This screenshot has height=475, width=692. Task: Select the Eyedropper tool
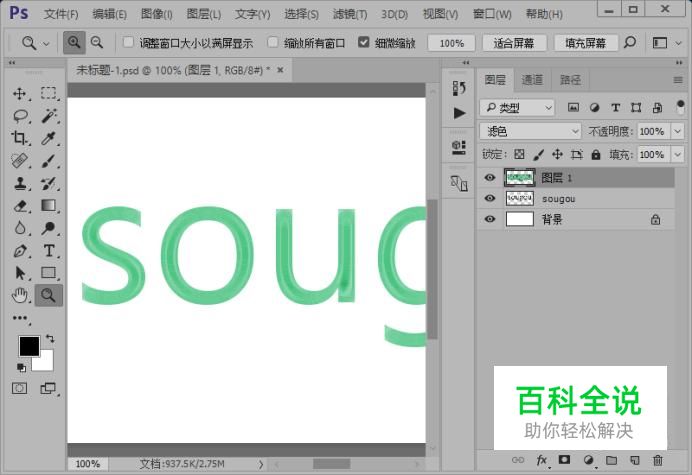(x=49, y=138)
